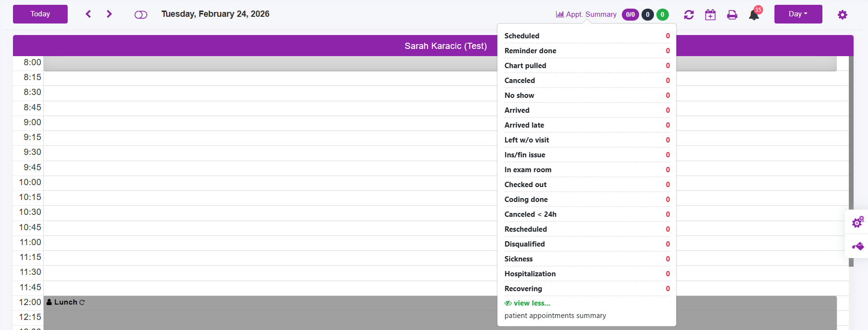Click the Today button

pos(40,14)
